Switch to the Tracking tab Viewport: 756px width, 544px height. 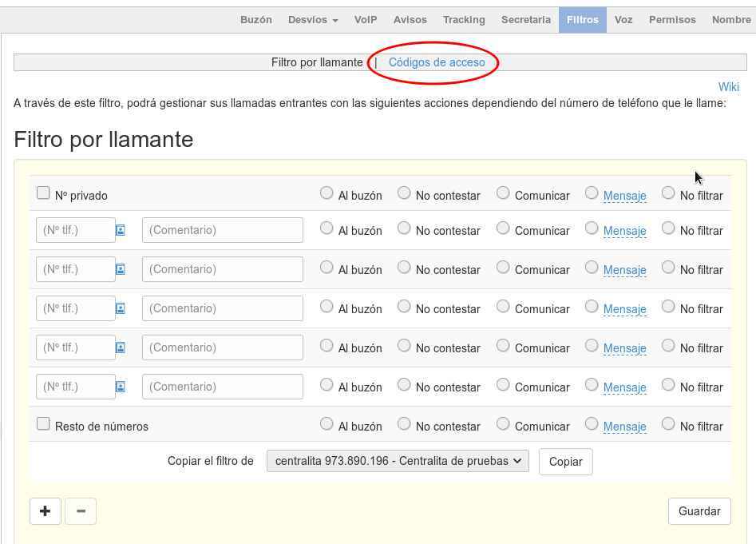click(x=464, y=19)
